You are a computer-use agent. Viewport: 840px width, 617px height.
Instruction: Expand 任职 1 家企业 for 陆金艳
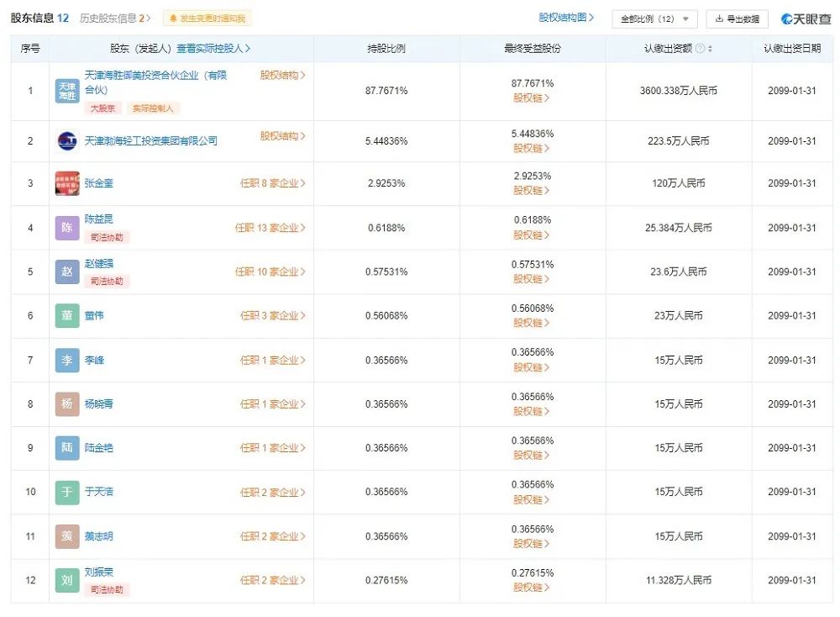(273, 448)
